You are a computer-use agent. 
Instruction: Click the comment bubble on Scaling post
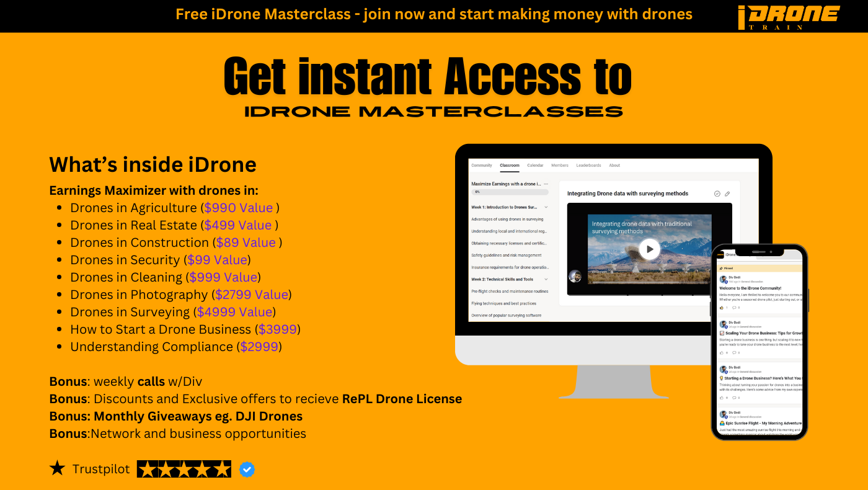point(734,352)
